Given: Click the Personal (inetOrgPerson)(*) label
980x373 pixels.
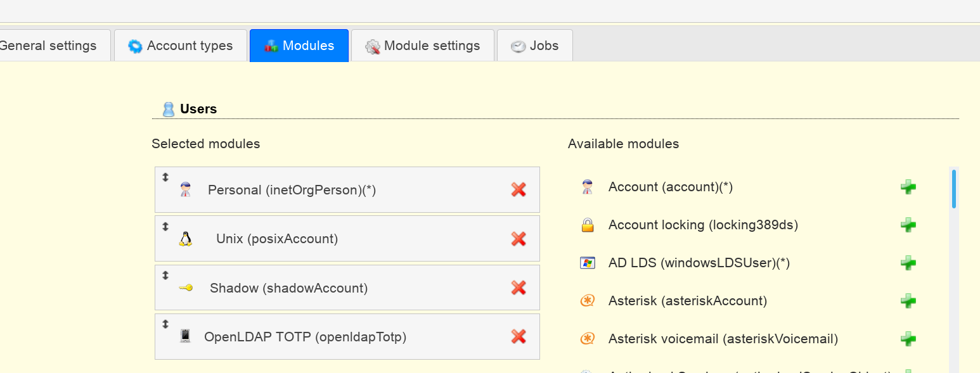Looking at the screenshot, I should click(x=292, y=190).
